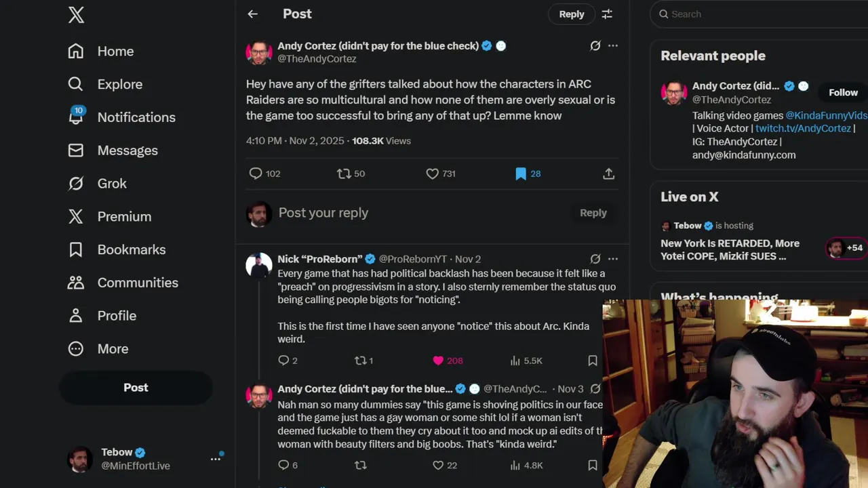Share the main post via upload icon

pyautogui.click(x=608, y=174)
